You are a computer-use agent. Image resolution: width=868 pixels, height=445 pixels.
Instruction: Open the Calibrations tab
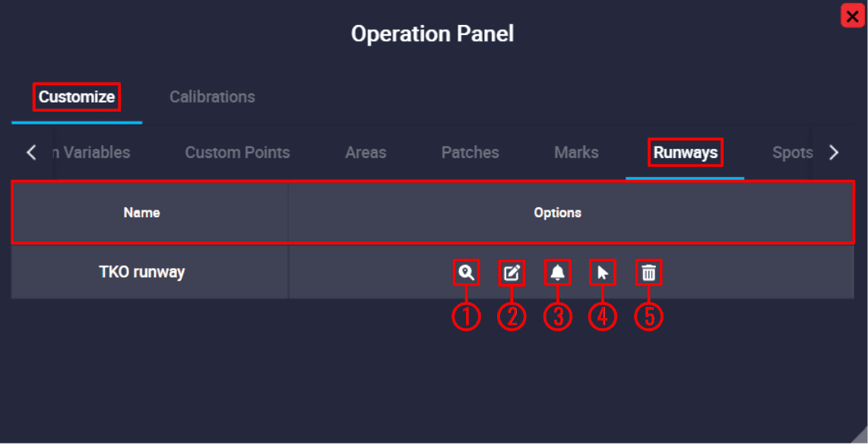point(212,97)
